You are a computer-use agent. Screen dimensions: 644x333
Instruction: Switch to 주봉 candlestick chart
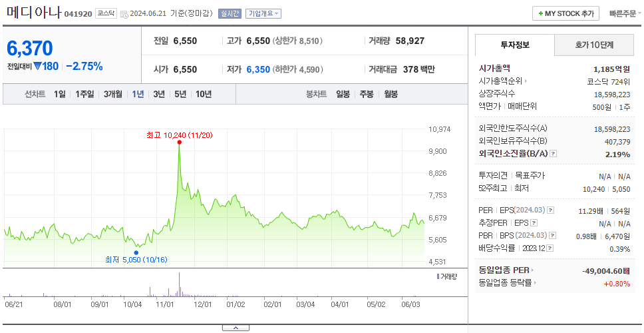coord(367,94)
